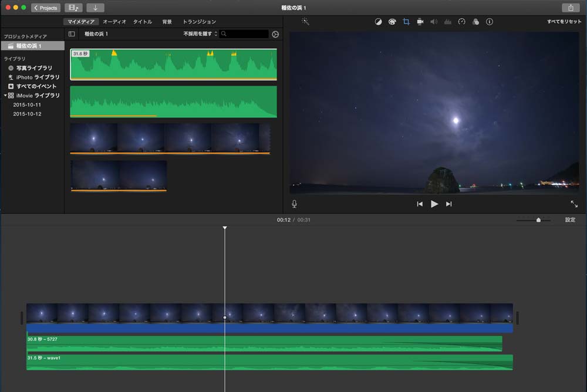Open the video stabilization camera tool
The image size is (587, 392).
click(x=420, y=22)
